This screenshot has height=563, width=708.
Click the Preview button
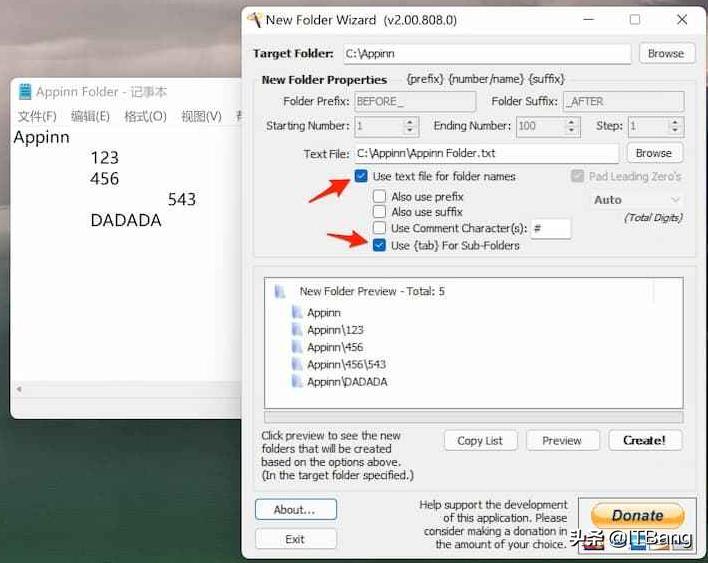tap(562, 441)
